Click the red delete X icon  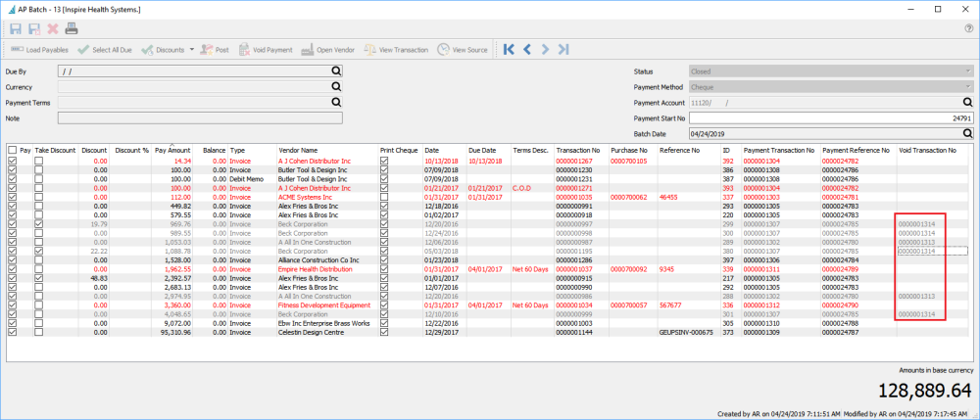pyautogui.click(x=53, y=28)
